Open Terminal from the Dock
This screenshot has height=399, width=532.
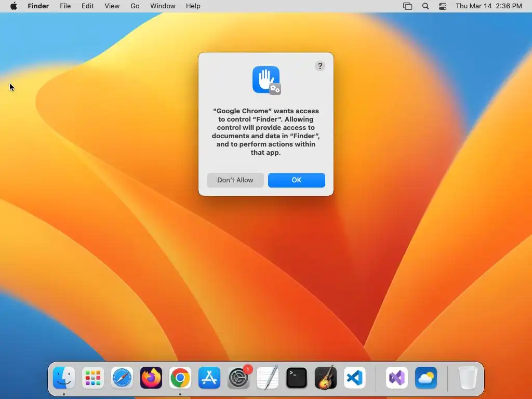[297, 378]
